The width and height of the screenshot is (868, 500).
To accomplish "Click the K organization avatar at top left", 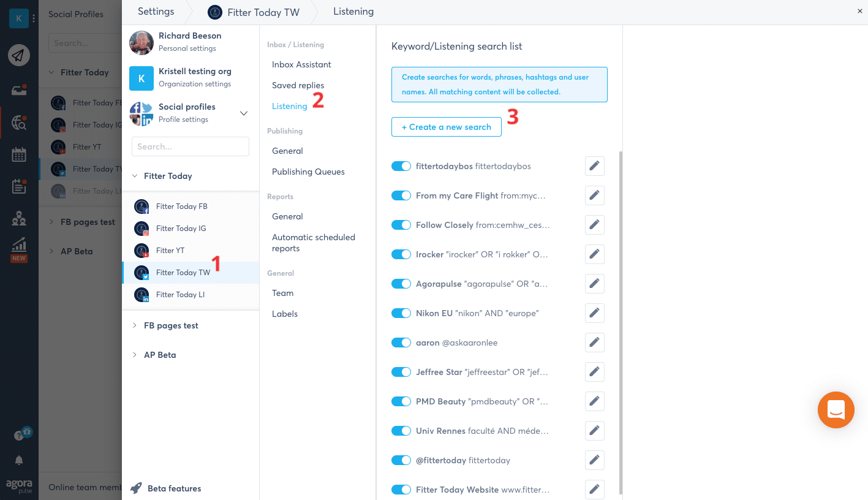I will tap(19, 18).
